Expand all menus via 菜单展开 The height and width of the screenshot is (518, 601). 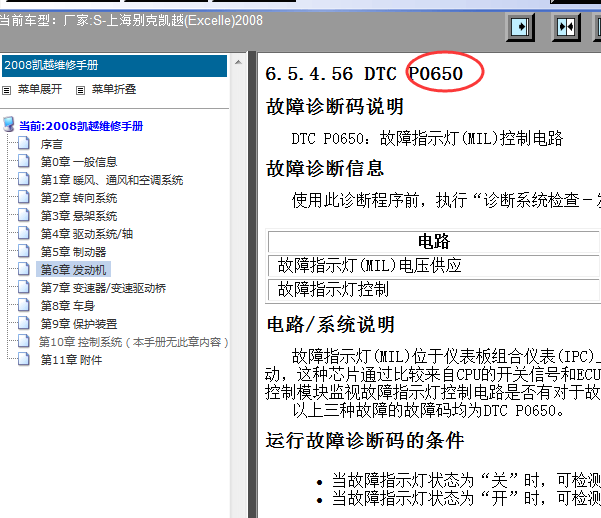pyautogui.click(x=40, y=89)
